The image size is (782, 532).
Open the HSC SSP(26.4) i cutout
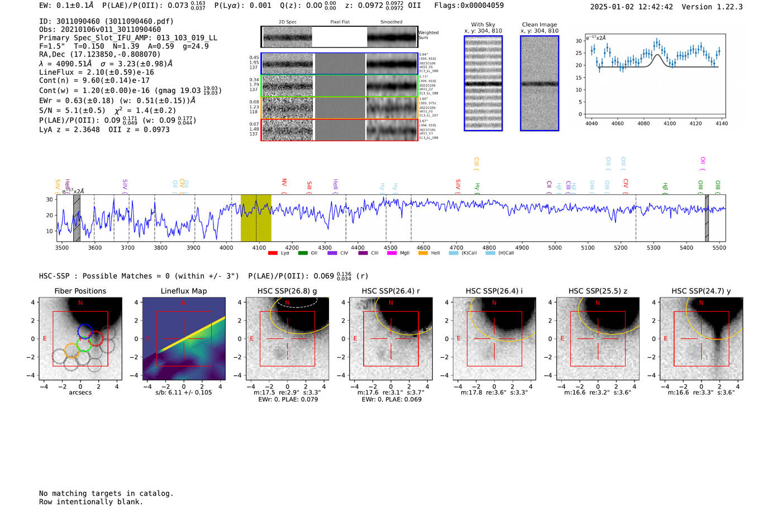[494, 338]
